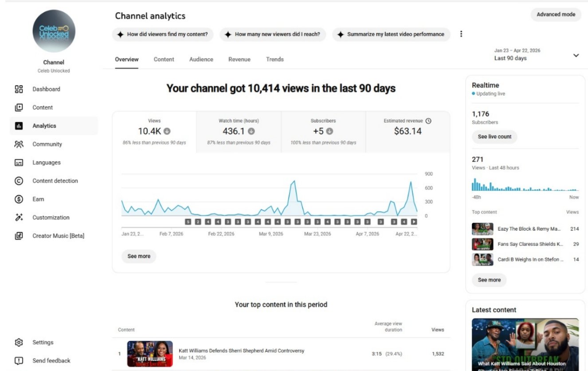Expand chart details with See more under graph
This screenshot has height=371, width=588.
139,256
